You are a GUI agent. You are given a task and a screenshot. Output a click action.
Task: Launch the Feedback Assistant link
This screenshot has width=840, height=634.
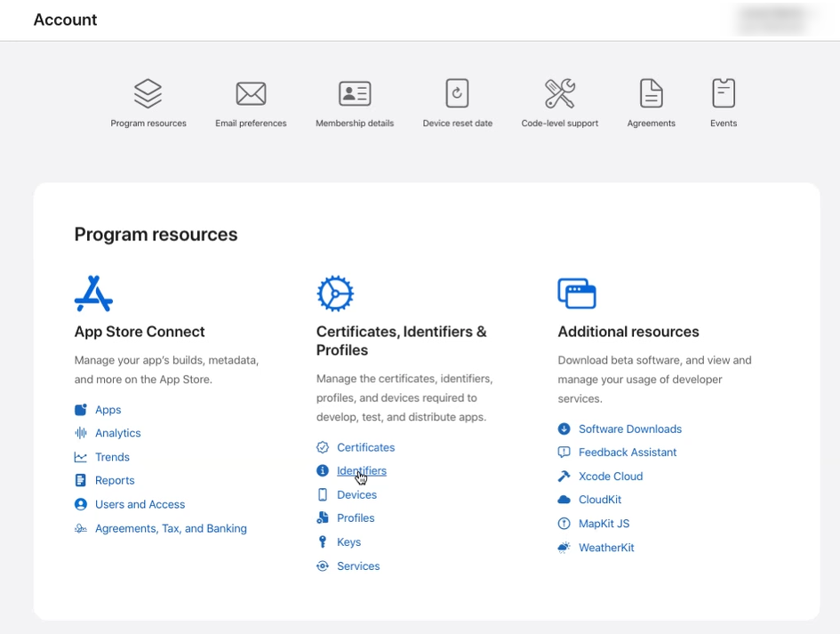click(628, 453)
